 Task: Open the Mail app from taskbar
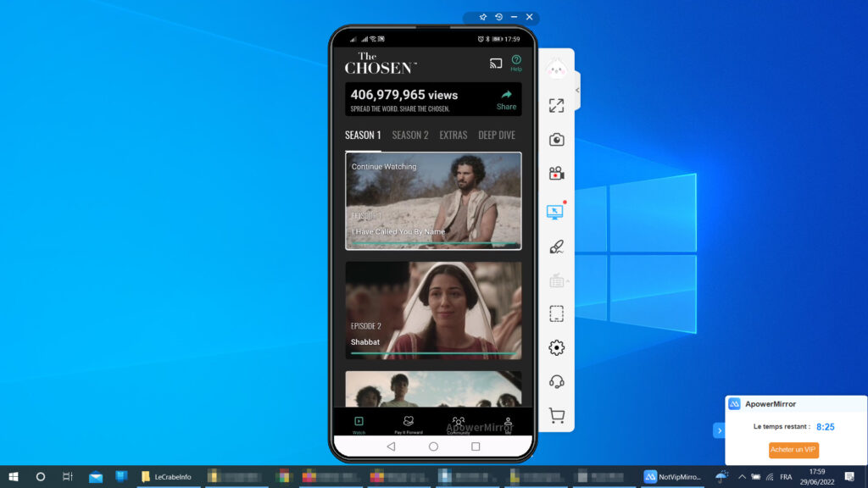point(96,476)
